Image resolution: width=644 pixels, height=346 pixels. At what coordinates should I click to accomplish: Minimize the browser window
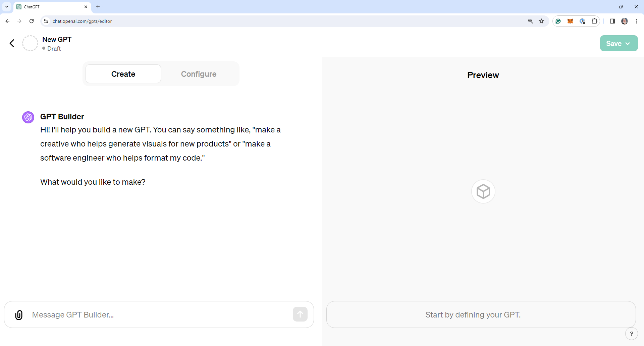(605, 7)
